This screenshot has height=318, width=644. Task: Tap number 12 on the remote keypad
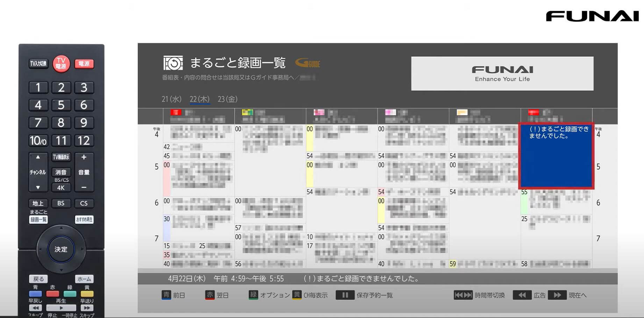click(x=84, y=140)
